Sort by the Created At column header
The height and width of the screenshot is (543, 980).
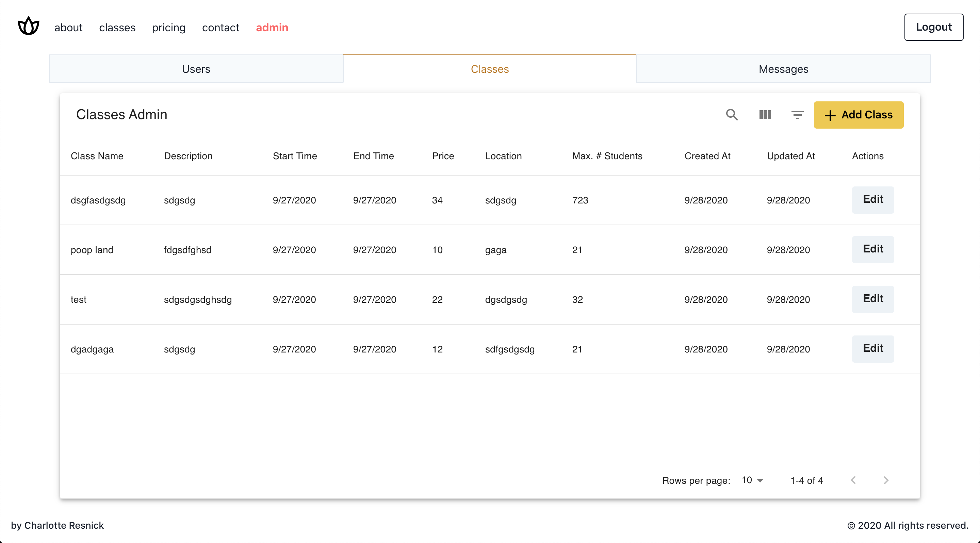coord(707,156)
